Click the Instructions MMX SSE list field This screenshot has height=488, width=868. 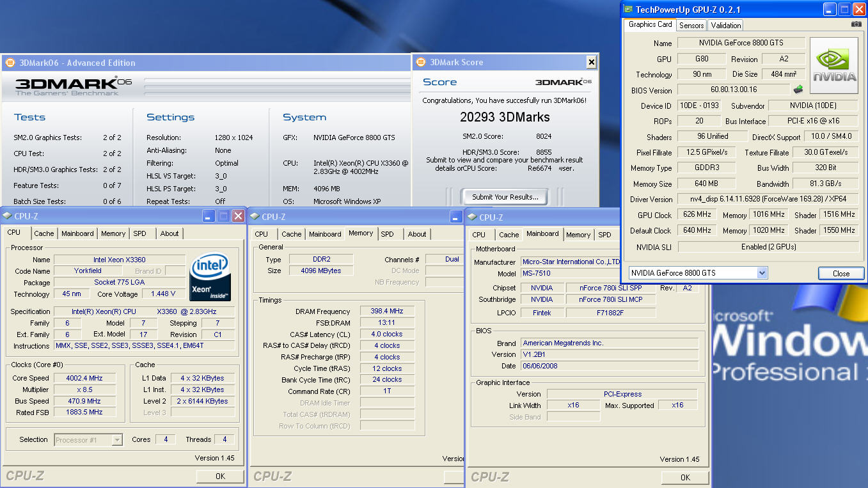point(144,345)
